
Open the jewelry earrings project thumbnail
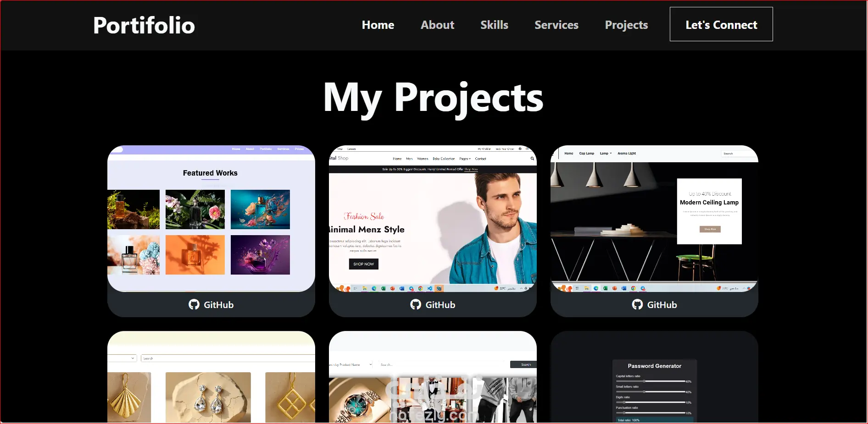(211, 377)
